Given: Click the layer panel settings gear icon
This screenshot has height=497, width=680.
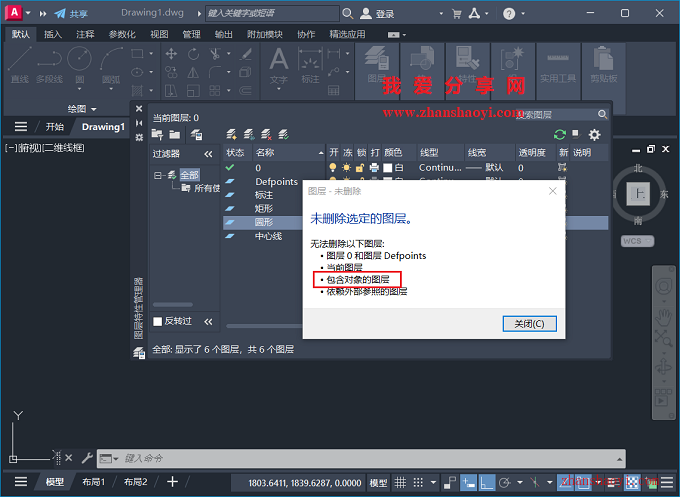Looking at the screenshot, I should 595,134.
